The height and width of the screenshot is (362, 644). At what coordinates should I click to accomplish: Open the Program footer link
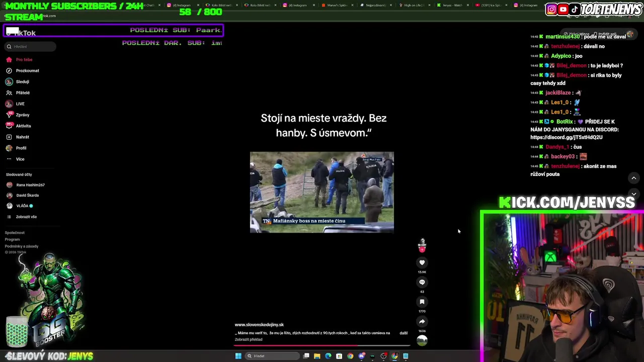(12, 239)
